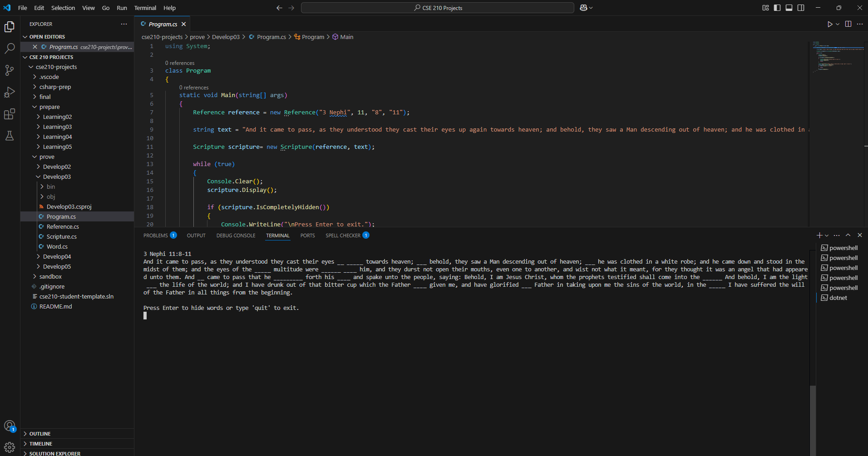Open the Extensions view

(x=10, y=114)
